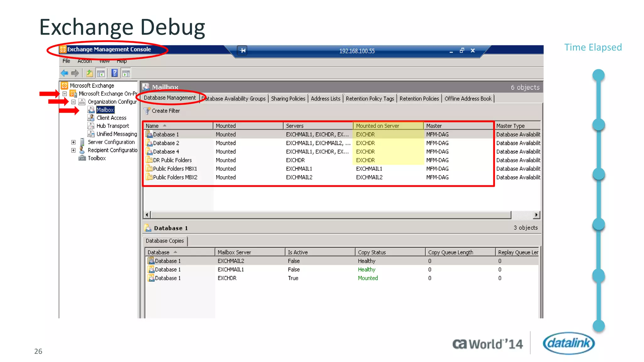The width and height of the screenshot is (644, 362).
Task: Click the Recipient Configuration node icon
Action: [x=82, y=150]
